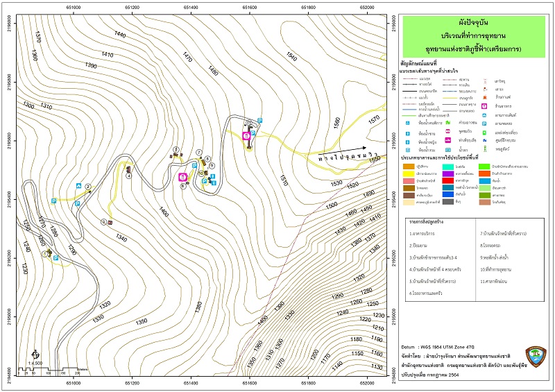Click the parking symbol in the legend

(484, 123)
